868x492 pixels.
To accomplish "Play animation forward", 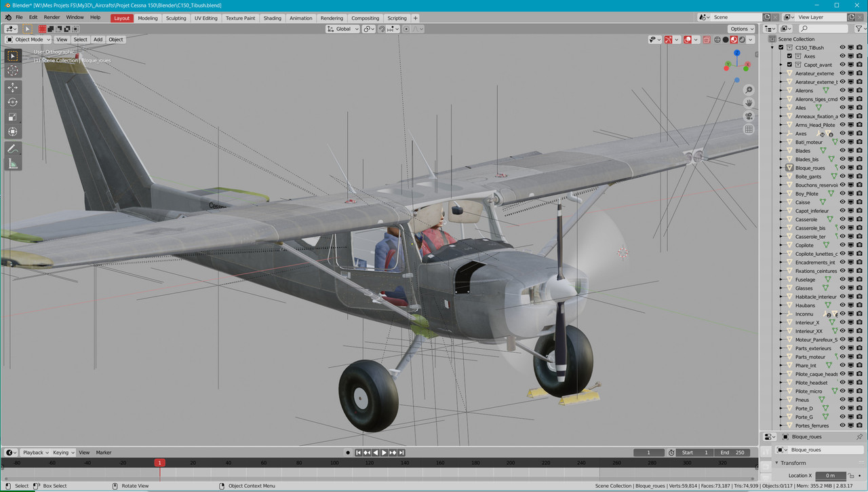I will coord(384,453).
